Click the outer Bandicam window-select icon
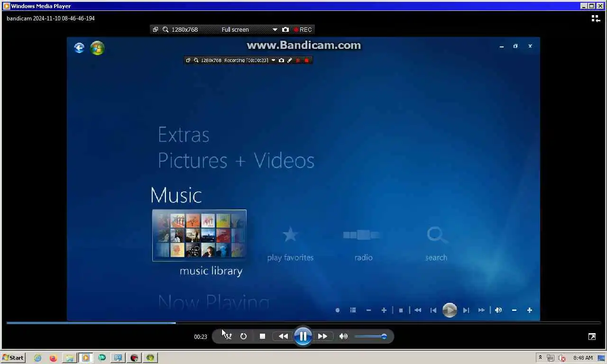This screenshot has width=607, height=364. coord(155,29)
